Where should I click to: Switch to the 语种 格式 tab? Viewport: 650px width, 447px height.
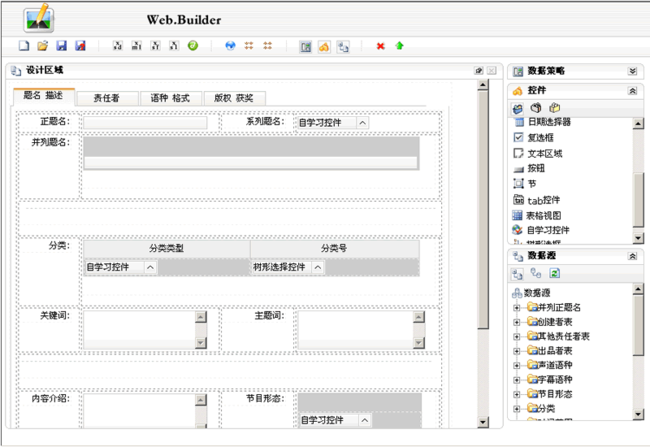tap(170, 98)
